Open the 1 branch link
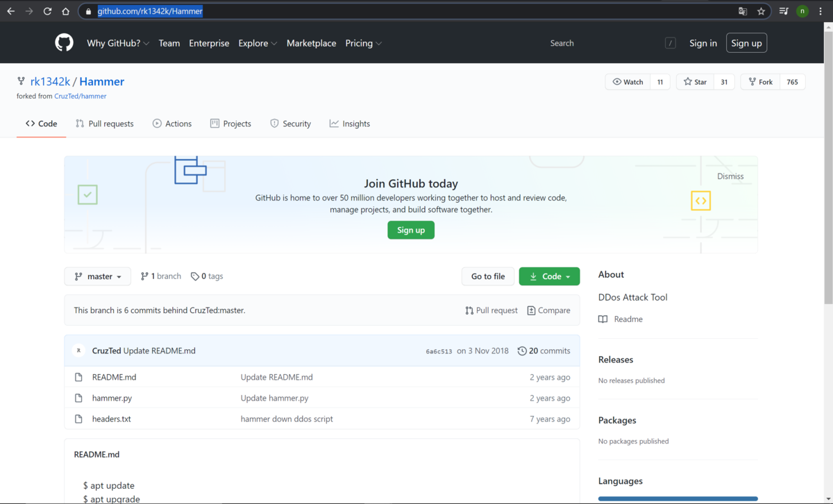 [160, 276]
